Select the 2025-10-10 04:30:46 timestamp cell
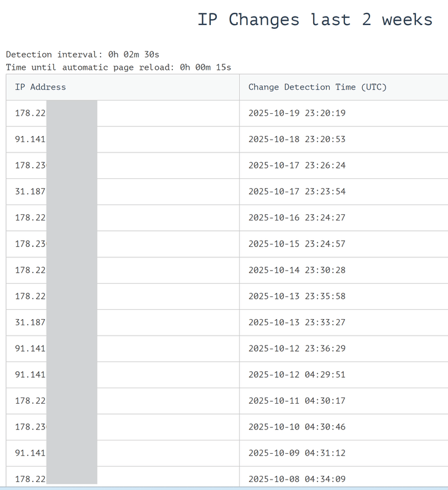Viewport: 448px width, 490px height. pos(297,427)
